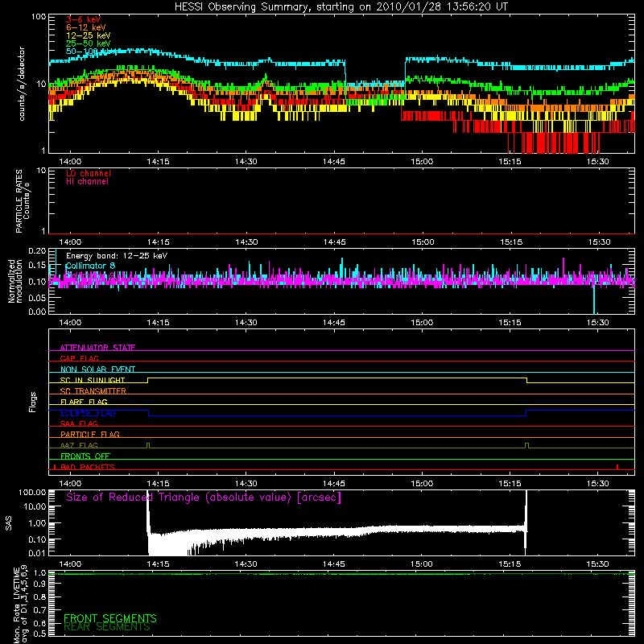Viewport: 644px width, 644px height.
Task: Click the SAS axis label
Action: pos(9,523)
